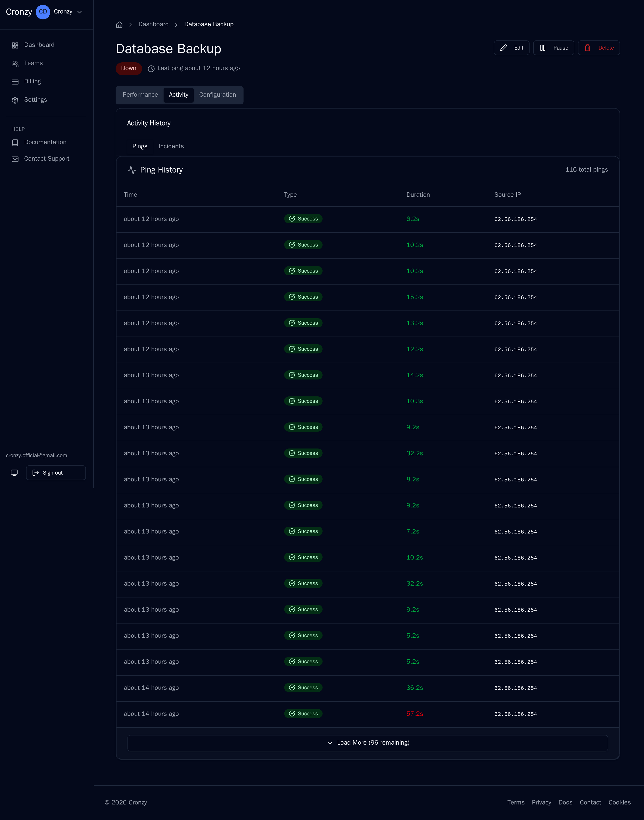Open the Privacy page from the footer
Image resolution: width=644 pixels, height=820 pixels.
click(541, 802)
